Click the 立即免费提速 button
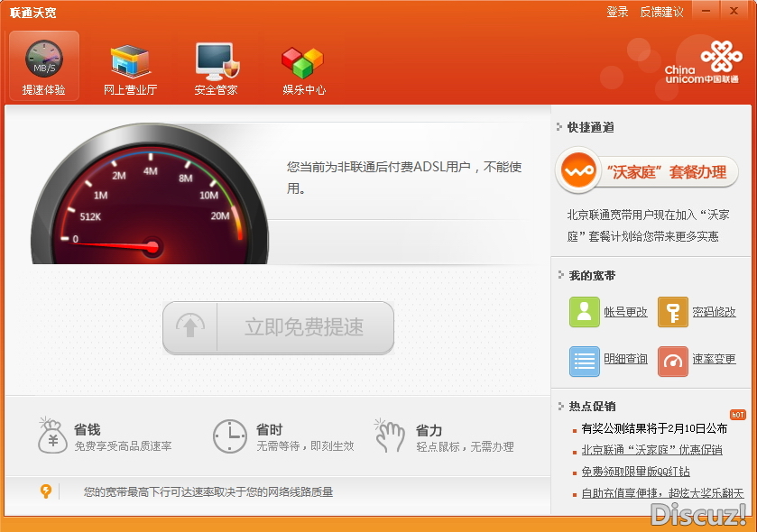 (x=278, y=327)
